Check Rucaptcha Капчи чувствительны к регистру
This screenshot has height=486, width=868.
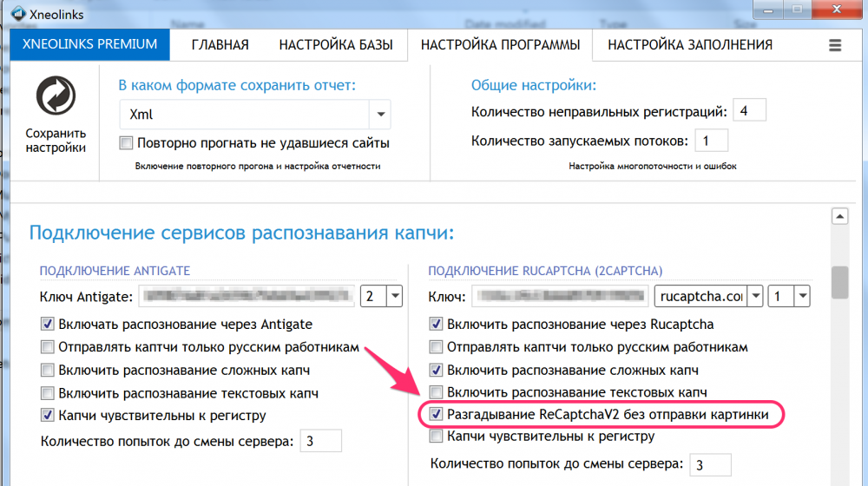[437, 437]
